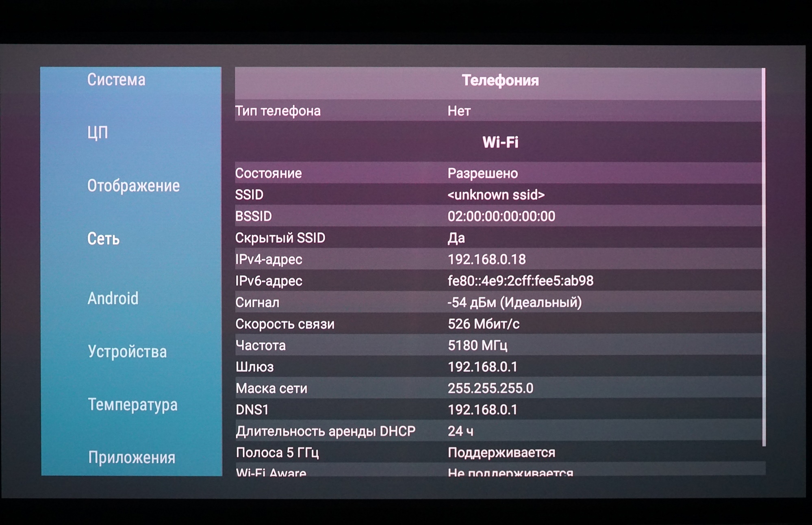Click the Сигнал row showing -54 дБм
Viewport: 812px width, 525px height.
tap(498, 303)
